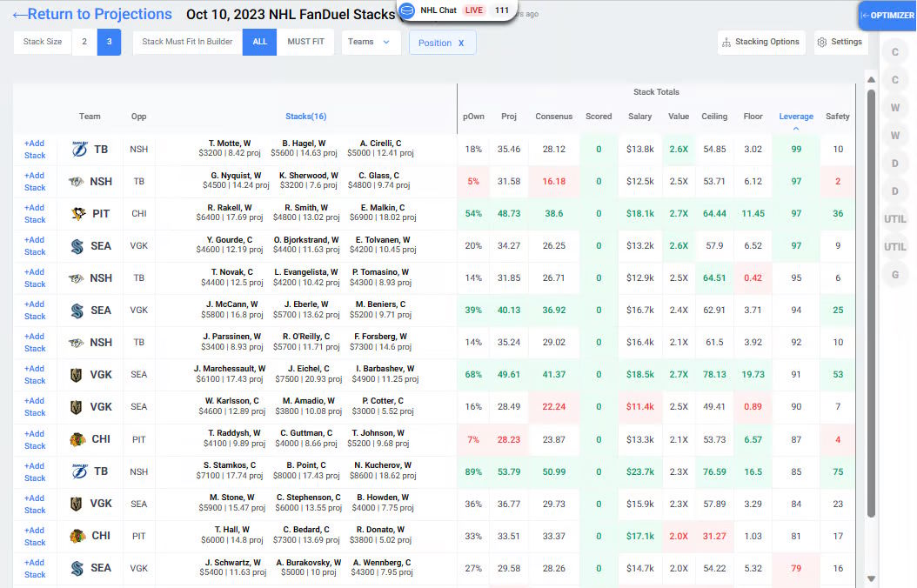Sort by Safety column header
This screenshot has height=588, width=917.
[838, 117]
